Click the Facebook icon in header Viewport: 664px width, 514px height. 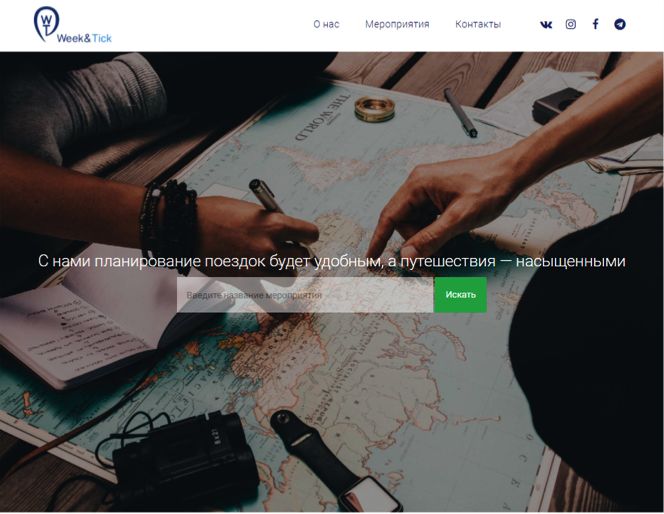point(595,24)
